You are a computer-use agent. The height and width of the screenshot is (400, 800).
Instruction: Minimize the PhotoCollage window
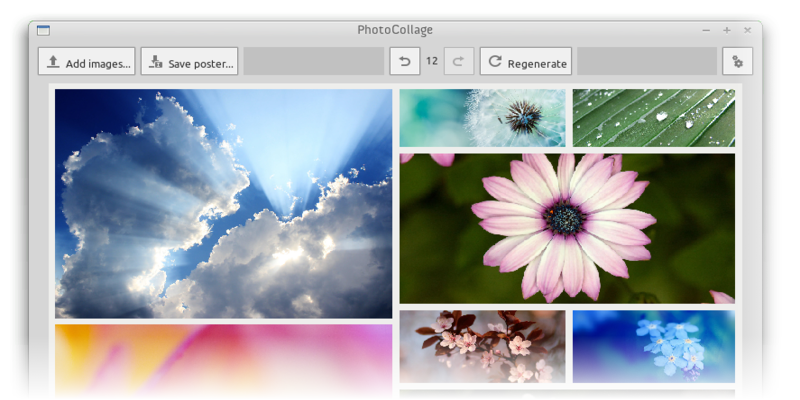[706, 31]
